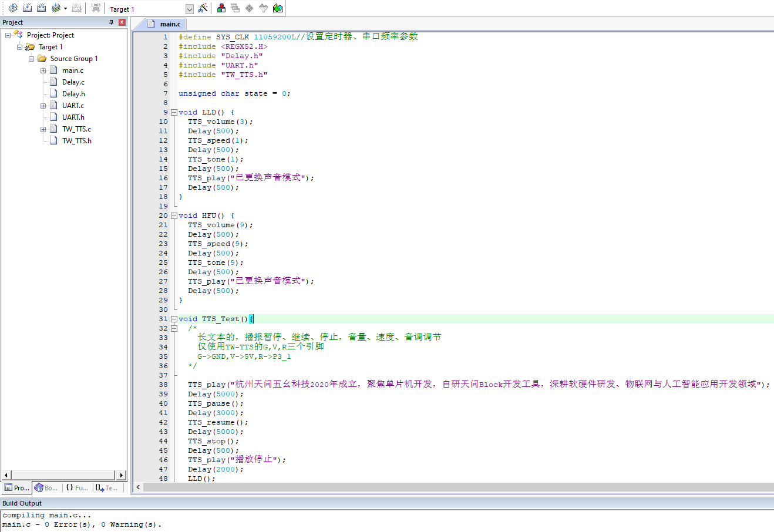Switch to the Functions panel tab
Screen dimensions: 774x532
(x=77, y=488)
